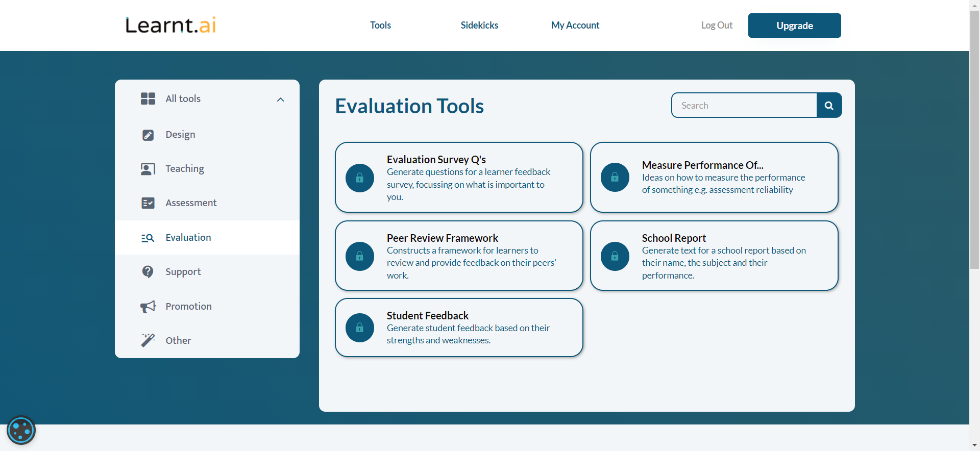980x451 pixels.
Task: Open cookie preferences icon
Action: pos(21,431)
